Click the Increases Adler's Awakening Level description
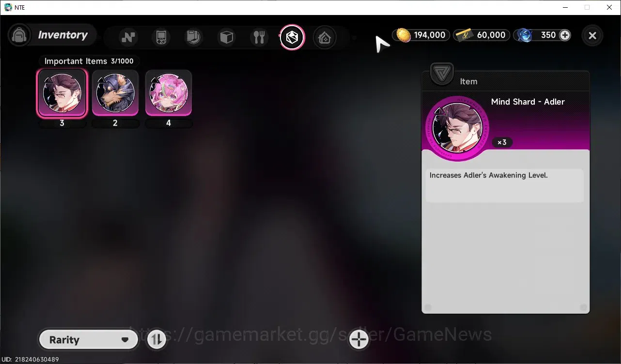621x364 pixels. (x=488, y=175)
